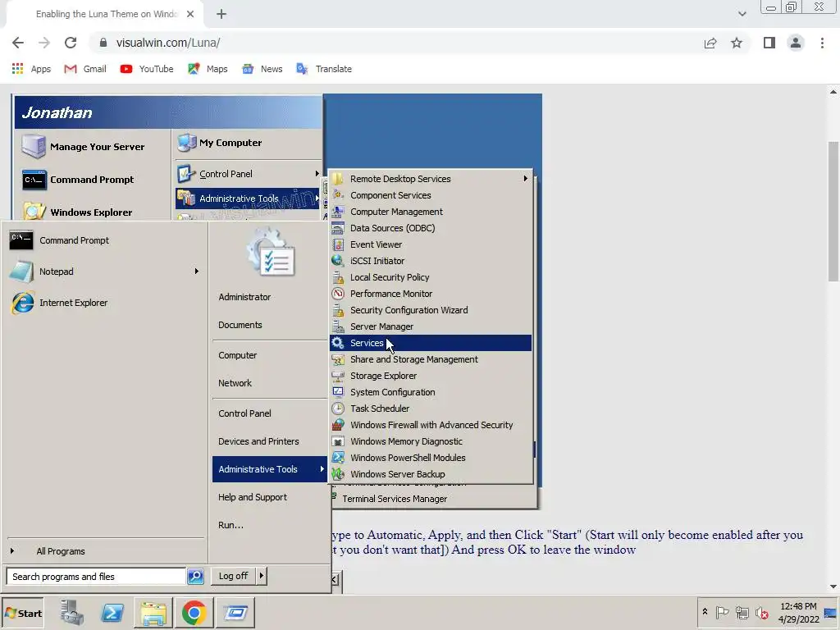The width and height of the screenshot is (840, 630).
Task: Open Chrome tab search dropdown
Action: (x=742, y=14)
